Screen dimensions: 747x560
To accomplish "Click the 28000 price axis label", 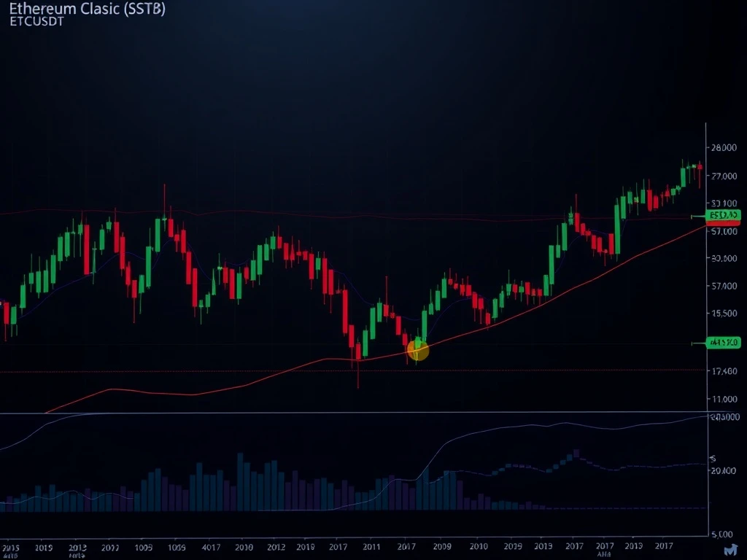I will click(724, 147).
